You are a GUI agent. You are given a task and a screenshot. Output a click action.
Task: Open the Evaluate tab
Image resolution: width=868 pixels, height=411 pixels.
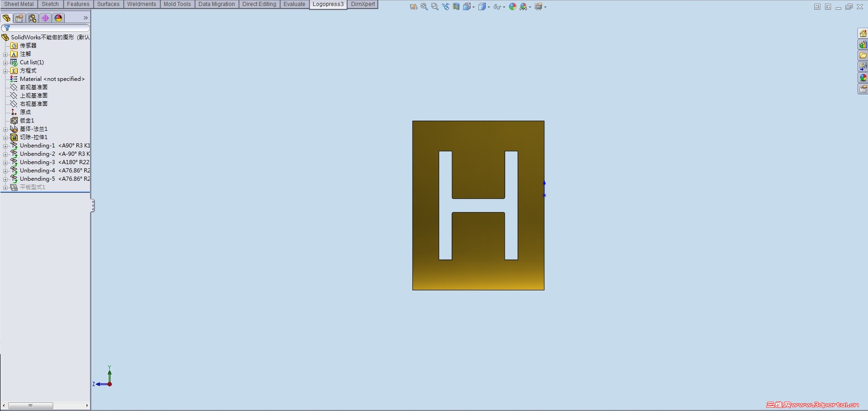click(294, 4)
